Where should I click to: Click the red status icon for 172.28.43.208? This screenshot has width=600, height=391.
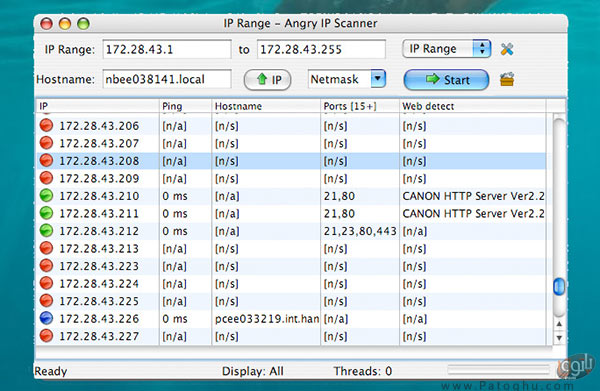(46, 161)
